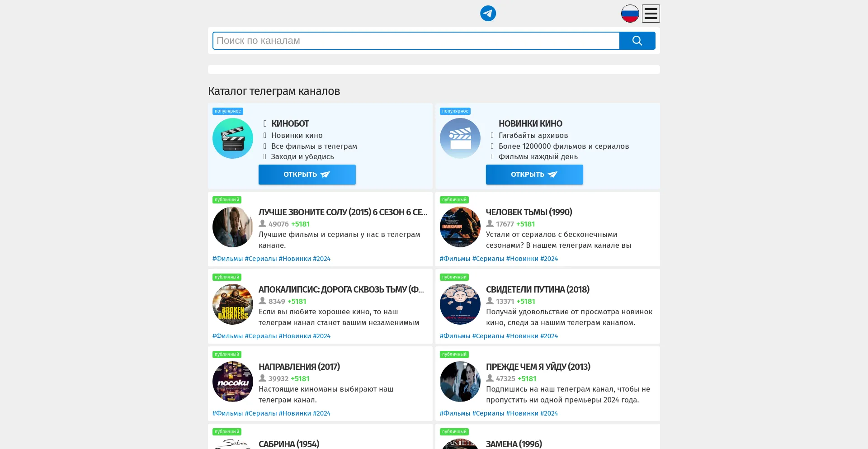Open НАПРАВЛЕНИЯ (2017) channel title
868x449 pixels.
point(299,367)
